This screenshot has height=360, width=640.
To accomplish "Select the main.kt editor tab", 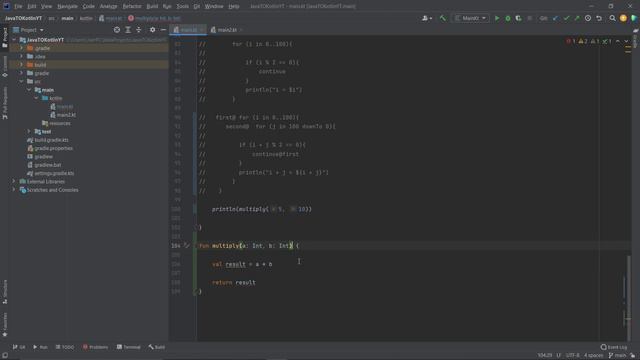I will click(188, 30).
